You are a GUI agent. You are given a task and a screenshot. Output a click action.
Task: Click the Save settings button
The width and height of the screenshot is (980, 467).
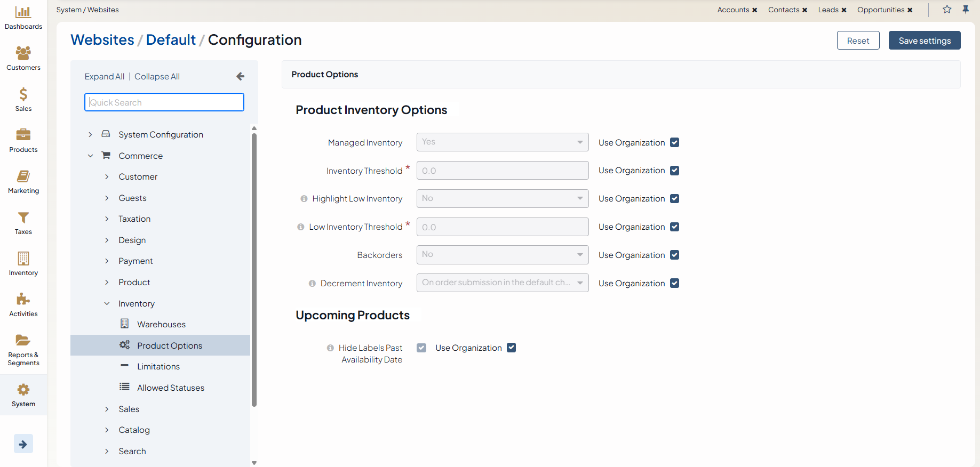point(924,41)
